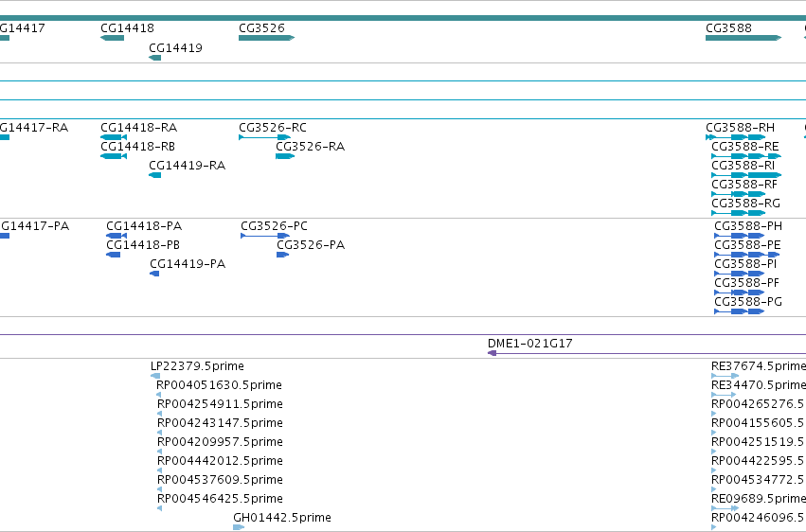806x532 pixels.
Task: Open transcript CG3588-RG
Action: (739, 213)
